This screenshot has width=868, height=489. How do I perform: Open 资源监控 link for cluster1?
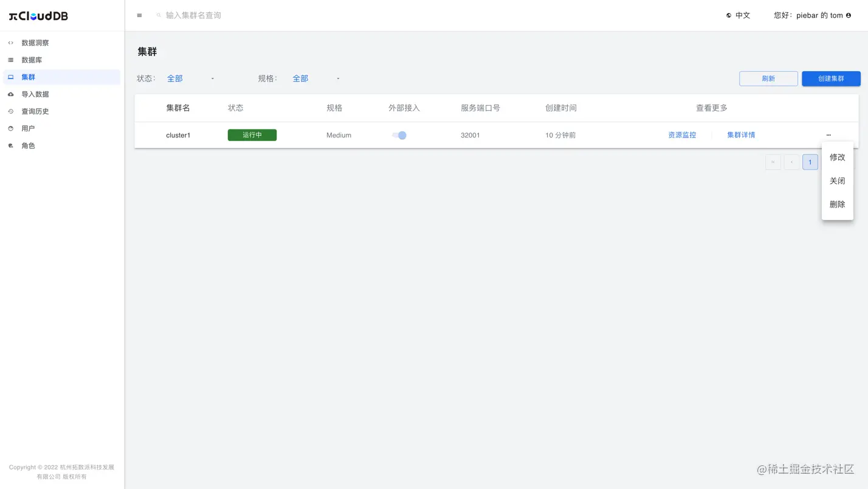pyautogui.click(x=682, y=135)
